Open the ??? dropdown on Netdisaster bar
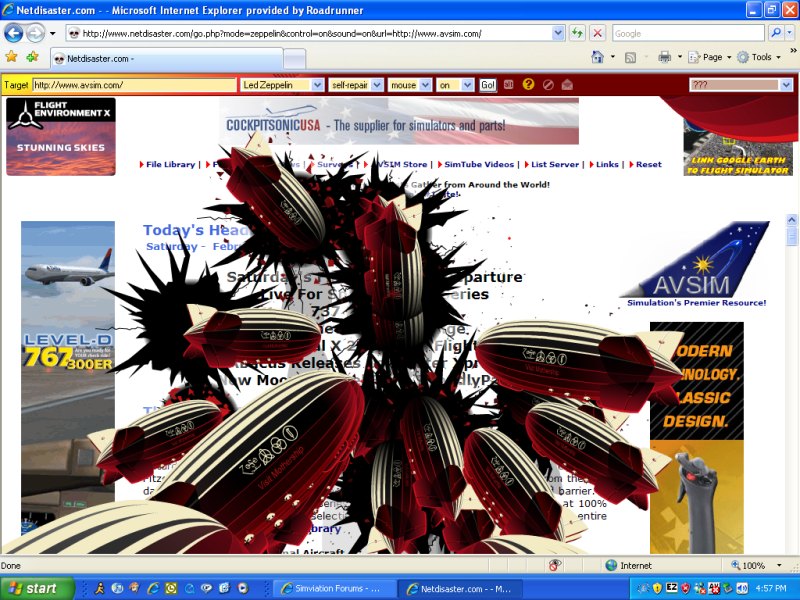 pos(741,85)
